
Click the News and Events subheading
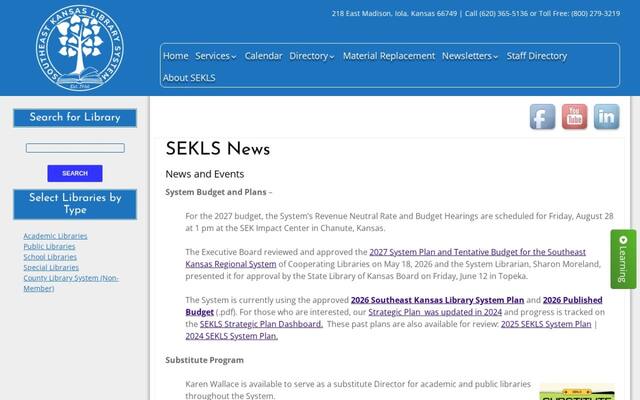coord(204,174)
